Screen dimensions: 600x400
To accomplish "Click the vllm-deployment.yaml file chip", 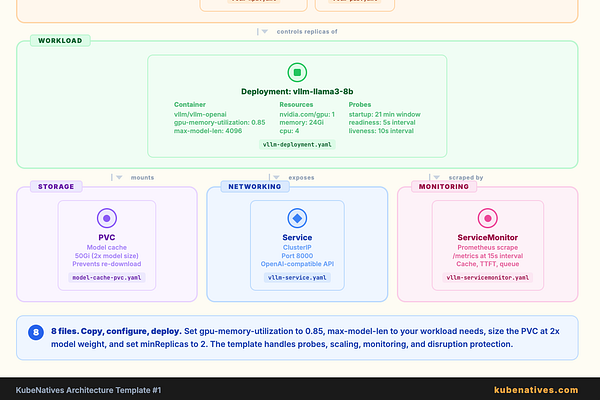I will [x=297, y=145].
